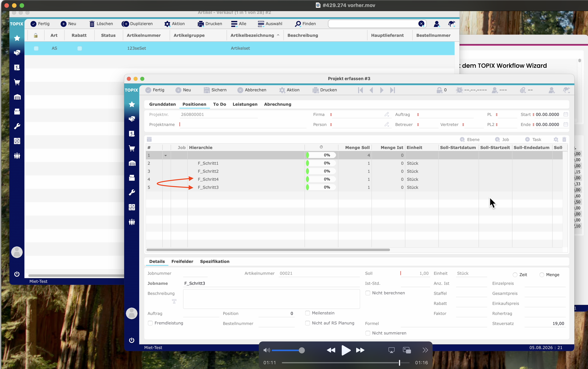The image size is (588, 369).
Task: Click the horizontal scrollbar under positions table
Action: 268,250
